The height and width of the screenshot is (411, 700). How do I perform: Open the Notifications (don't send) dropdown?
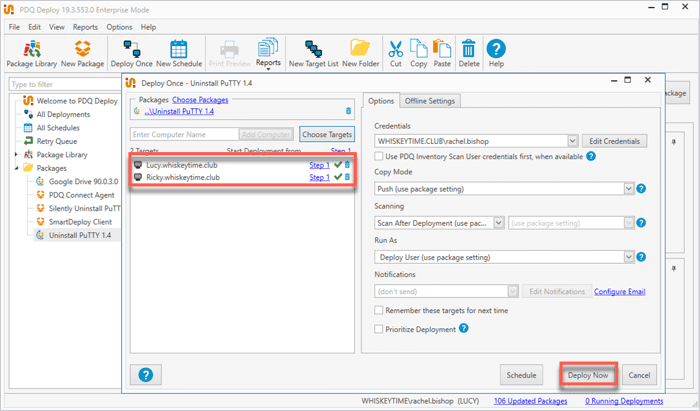coord(513,291)
